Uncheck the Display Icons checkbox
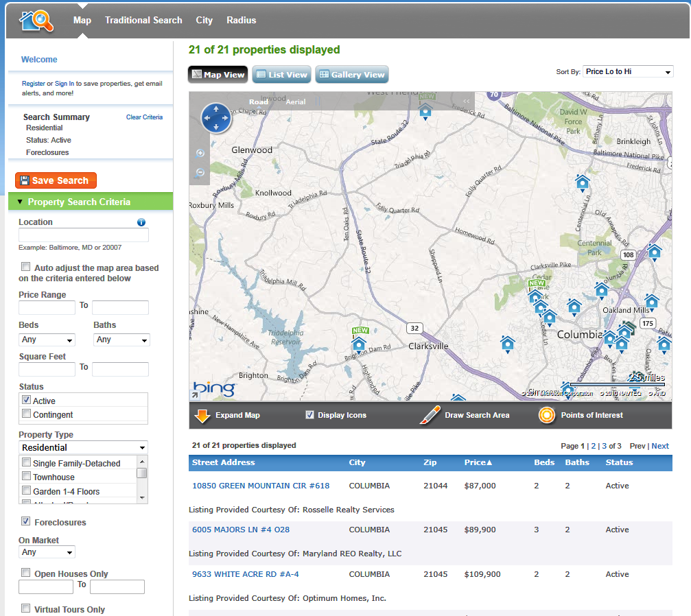This screenshot has height=616, width=691. coord(309,415)
